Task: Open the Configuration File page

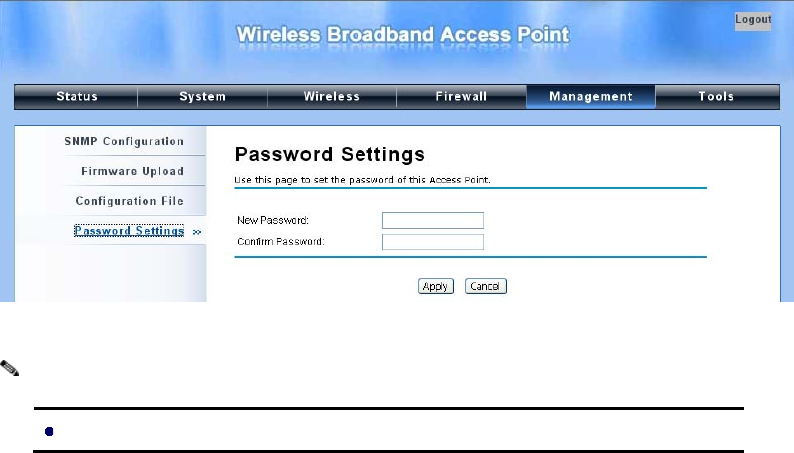Action: pyautogui.click(x=130, y=201)
